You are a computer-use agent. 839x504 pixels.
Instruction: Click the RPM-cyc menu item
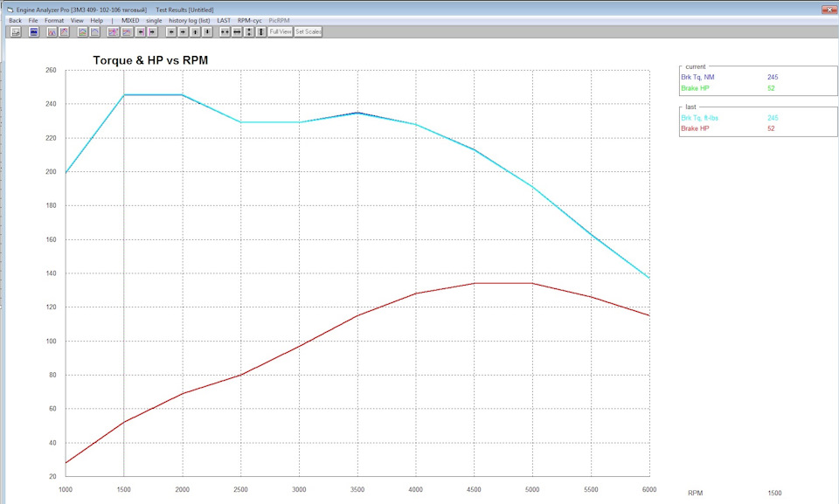click(250, 20)
